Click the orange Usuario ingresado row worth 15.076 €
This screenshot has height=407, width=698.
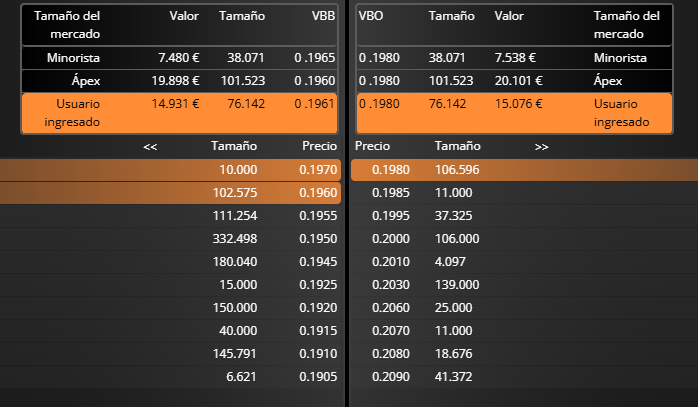(515, 112)
